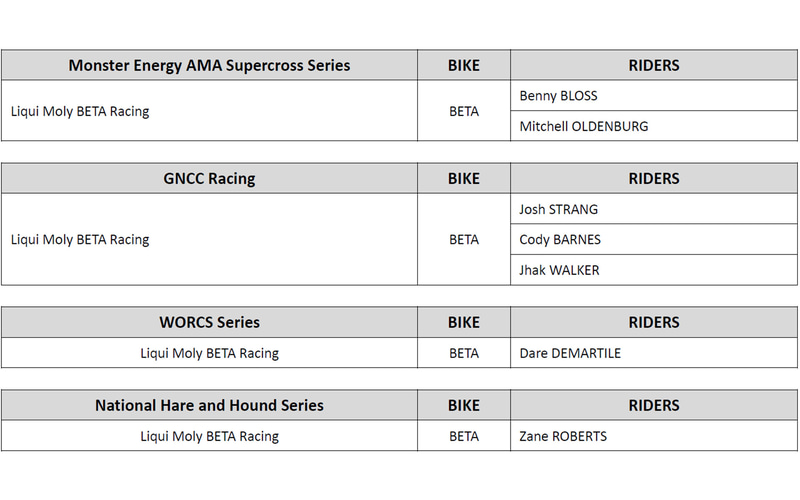Click the Liqui Moly BETA Racing team under GNCC Racing
The height and width of the screenshot is (500, 800).
80,240
